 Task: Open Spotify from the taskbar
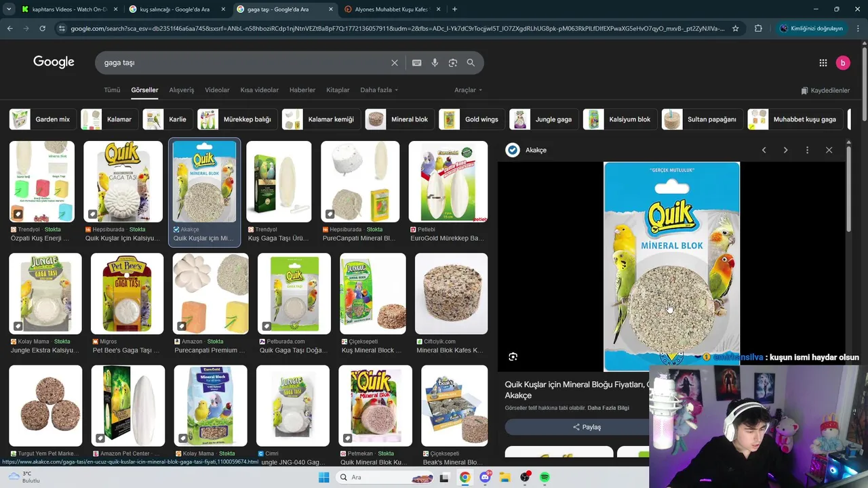coord(545,477)
